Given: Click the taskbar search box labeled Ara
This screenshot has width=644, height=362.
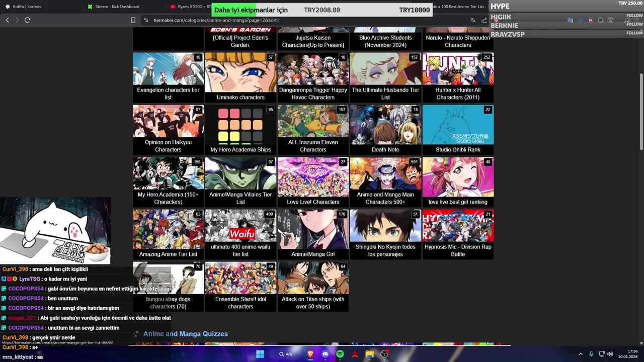Looking at the screenshot, I should [x=286, y=354].
